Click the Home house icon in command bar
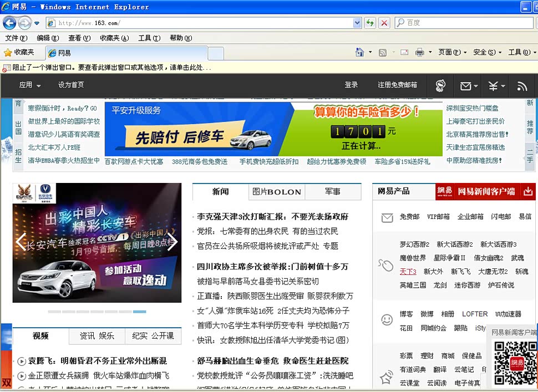The height and width of the screenshot is (392, 538). point(359,52)
